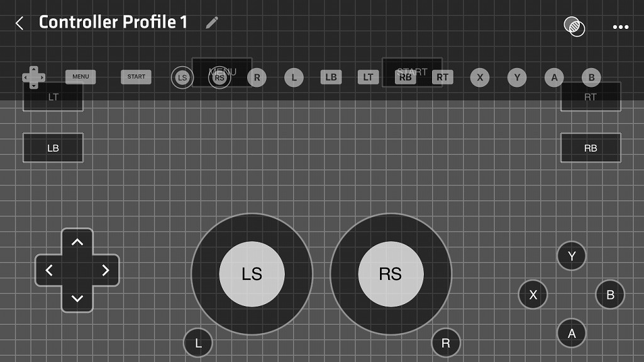The image size is (644, 362).
Task: Go back using the top-left arrow
Action: click(19, 23)
